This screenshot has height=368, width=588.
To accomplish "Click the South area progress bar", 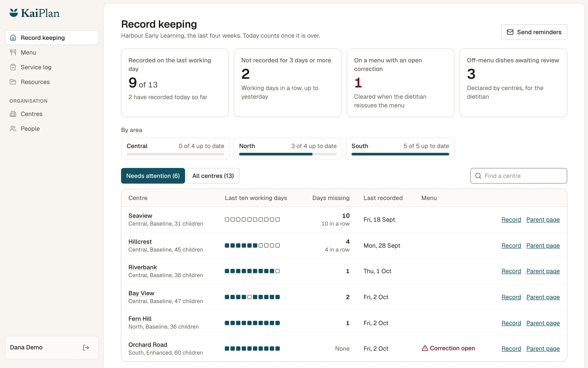I will pos(400,154).
